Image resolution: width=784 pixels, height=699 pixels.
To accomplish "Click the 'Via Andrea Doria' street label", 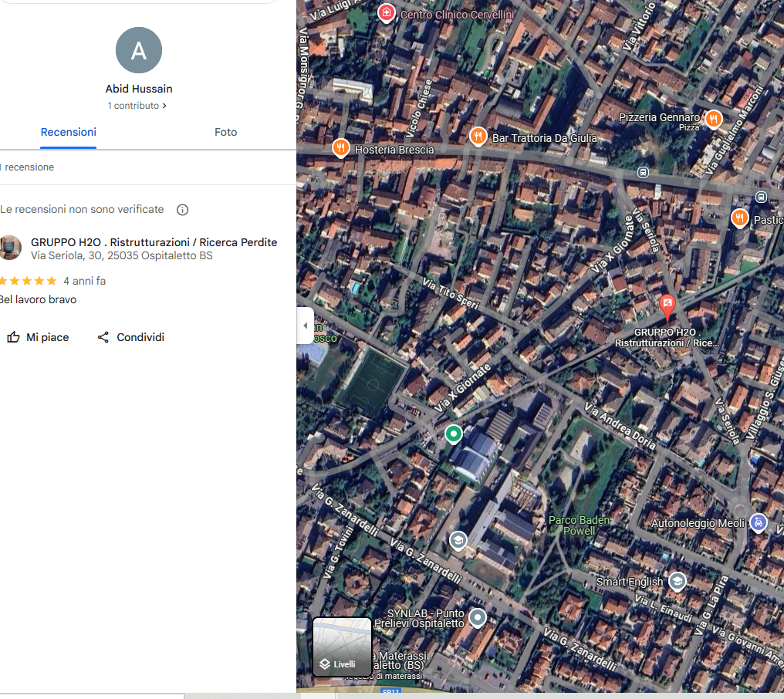I will tap(620, 426).
